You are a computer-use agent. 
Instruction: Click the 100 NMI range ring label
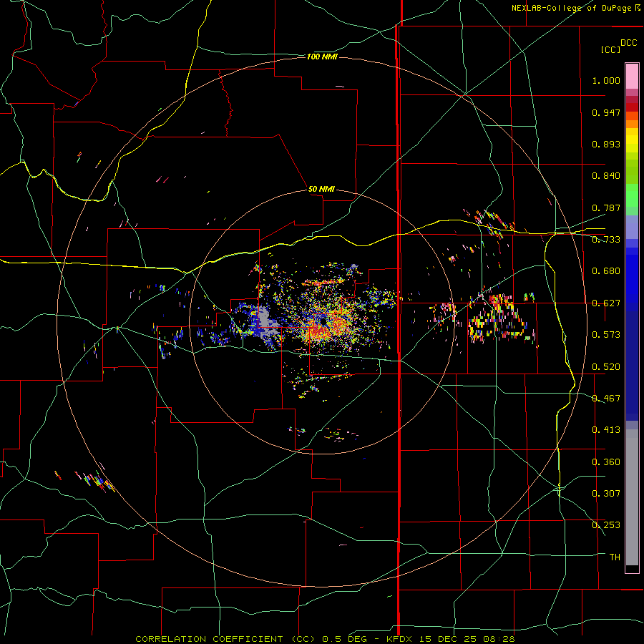pos(322,57)
